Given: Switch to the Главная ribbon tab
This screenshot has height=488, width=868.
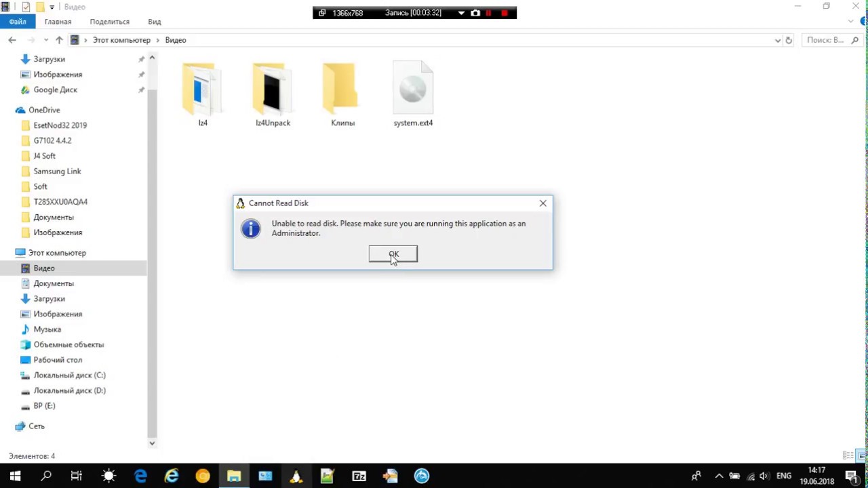Looking at the screenshot, I should point(58,22).
